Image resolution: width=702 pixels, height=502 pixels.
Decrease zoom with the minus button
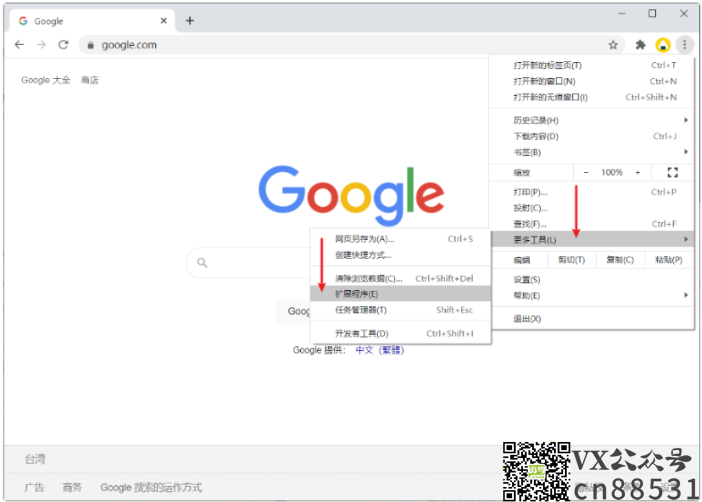click(586, 172)
